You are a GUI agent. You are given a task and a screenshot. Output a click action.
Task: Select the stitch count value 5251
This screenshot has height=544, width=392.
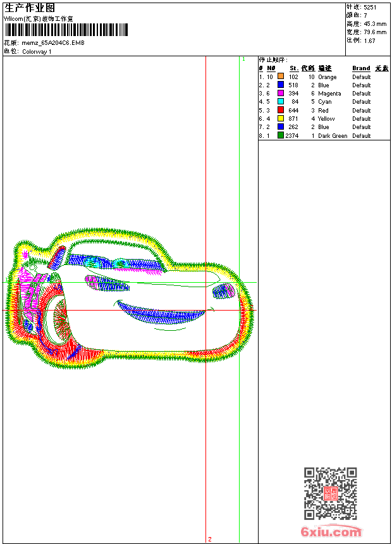(x=370, y=8)
